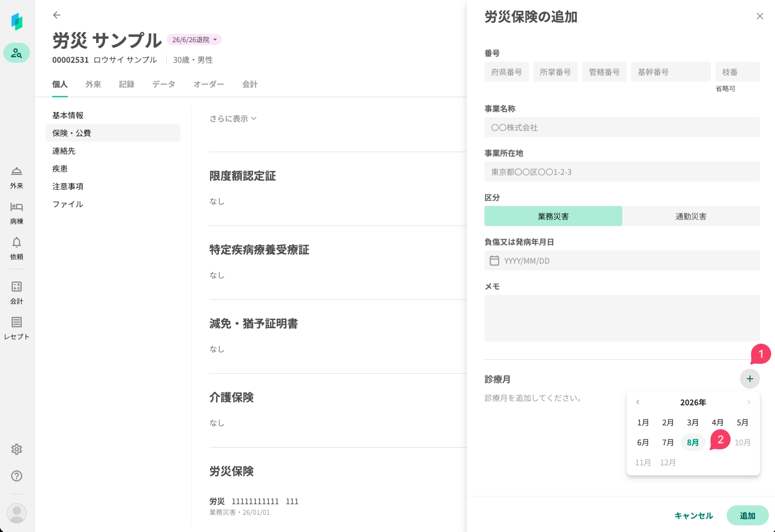Click 府県番号 input field
775x532 pixels.
pyautogui.click(x=507, y=72)
